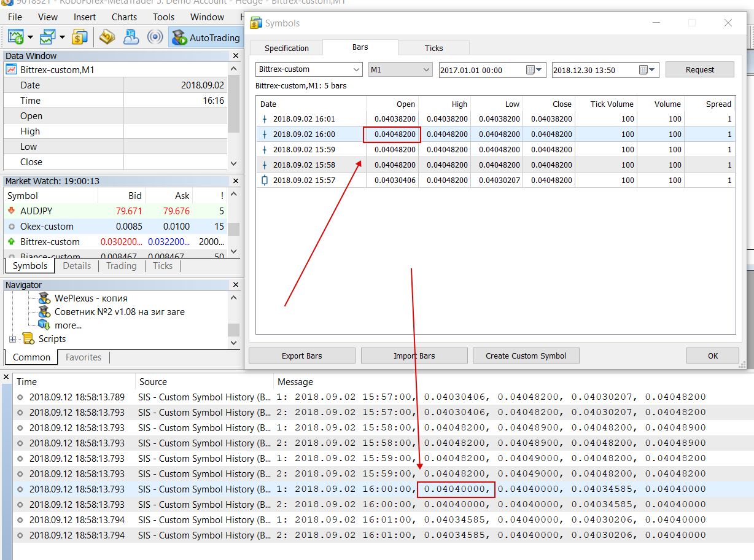Select the Советник №2 v1.08 expert icon
The height and width of the screenshot is (560, 754).
coord(44,312)
